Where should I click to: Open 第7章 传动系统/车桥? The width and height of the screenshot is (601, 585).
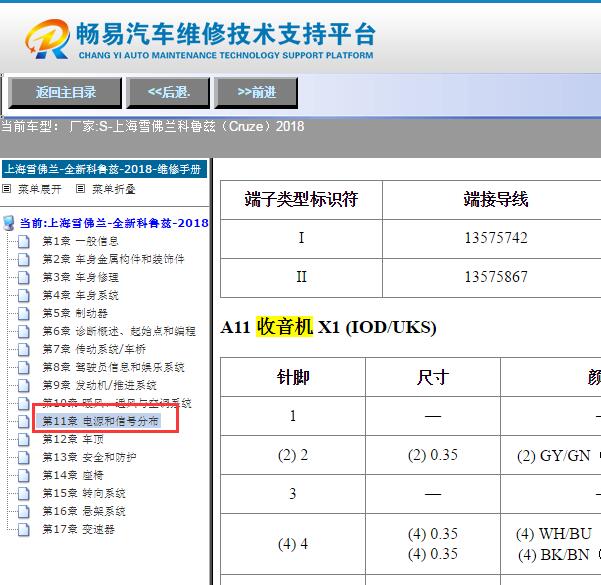click(x=94, y=349)
